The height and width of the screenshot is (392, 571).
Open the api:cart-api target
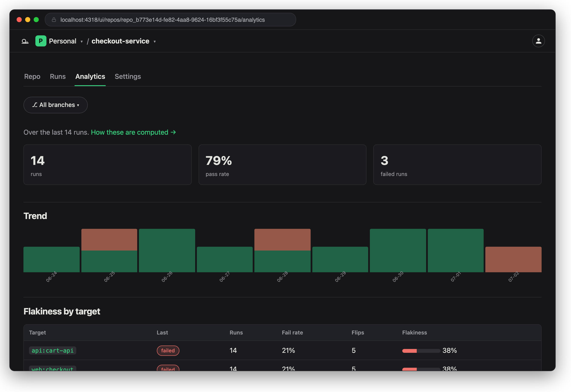click(x=53, y=350)
